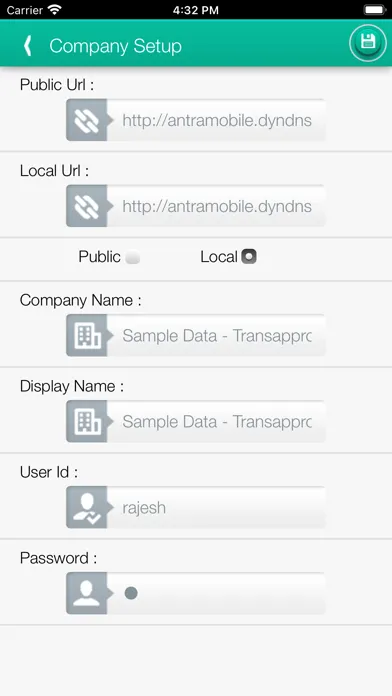Go back using the header chevron
The image size is (392, 696).
[x=28, y=46]
